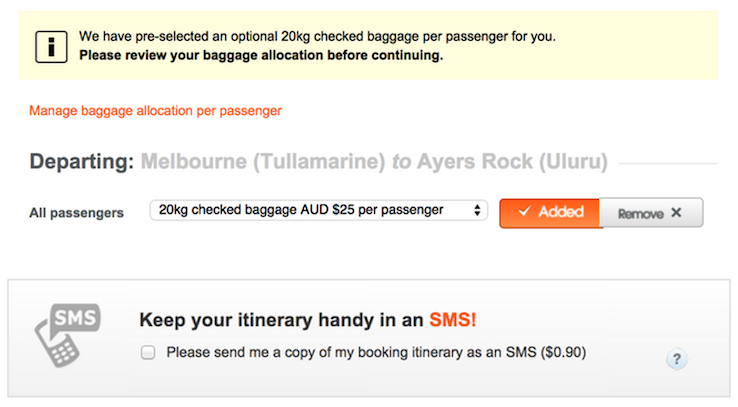Screen dimensions: 738x407
Task: Click the 'Keep your itinerary handy' heading
Action: pyautogui.click(x=281, y=320)
